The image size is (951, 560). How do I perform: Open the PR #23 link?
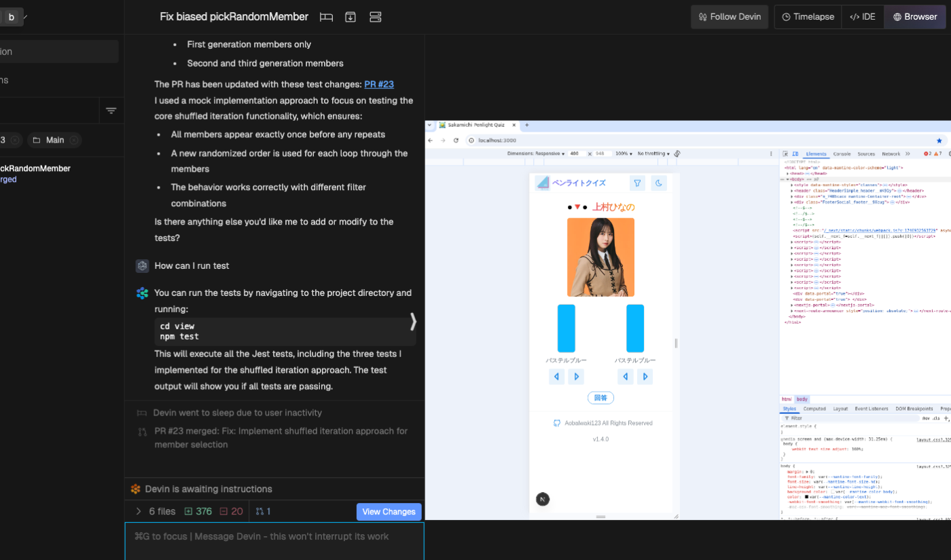click(x=379, y=84)
